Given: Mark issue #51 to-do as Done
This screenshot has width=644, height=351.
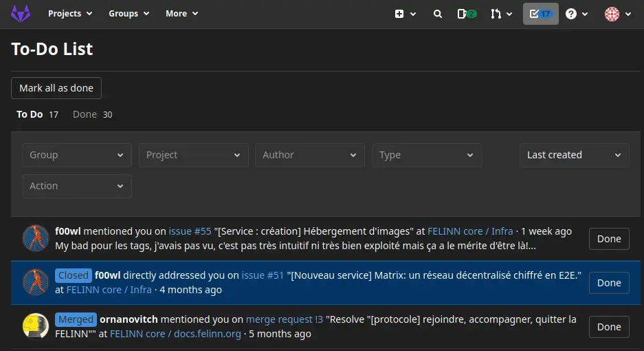Looking at the screenshot, I should (609, 283).
